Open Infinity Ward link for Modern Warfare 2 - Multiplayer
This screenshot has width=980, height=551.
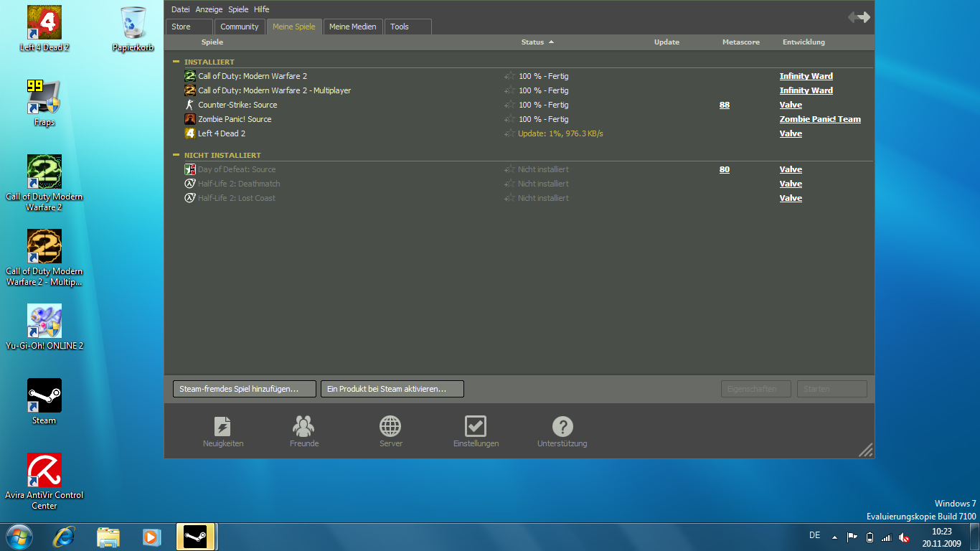806,90
